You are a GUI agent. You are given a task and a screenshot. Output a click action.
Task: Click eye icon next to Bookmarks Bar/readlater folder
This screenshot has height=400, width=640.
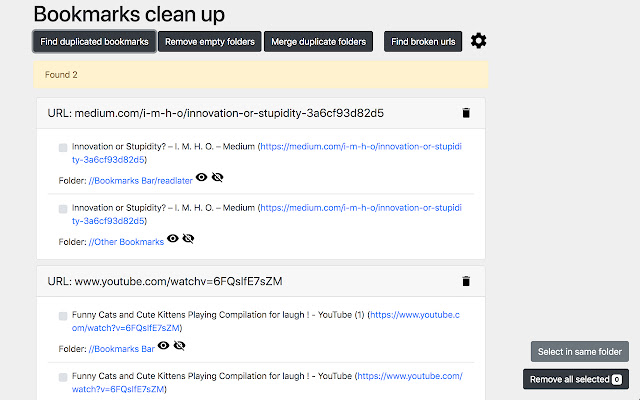click(x=201, y=177)
